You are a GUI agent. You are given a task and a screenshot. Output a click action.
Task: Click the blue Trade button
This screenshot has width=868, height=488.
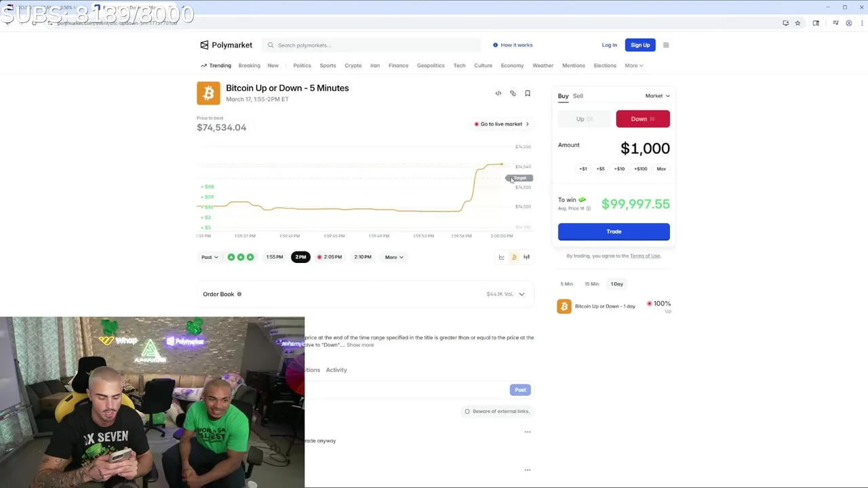pos(614,232)
